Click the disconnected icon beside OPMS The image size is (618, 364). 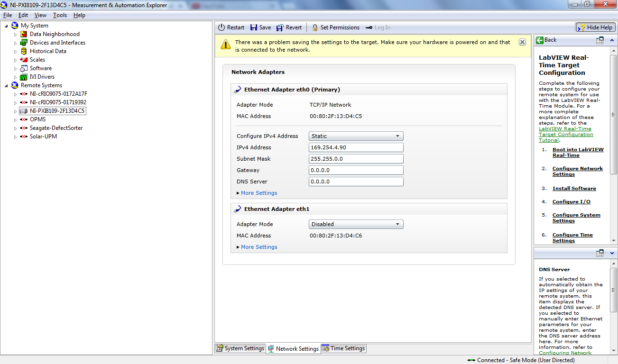pyautogui.click(x=24, y=119)
